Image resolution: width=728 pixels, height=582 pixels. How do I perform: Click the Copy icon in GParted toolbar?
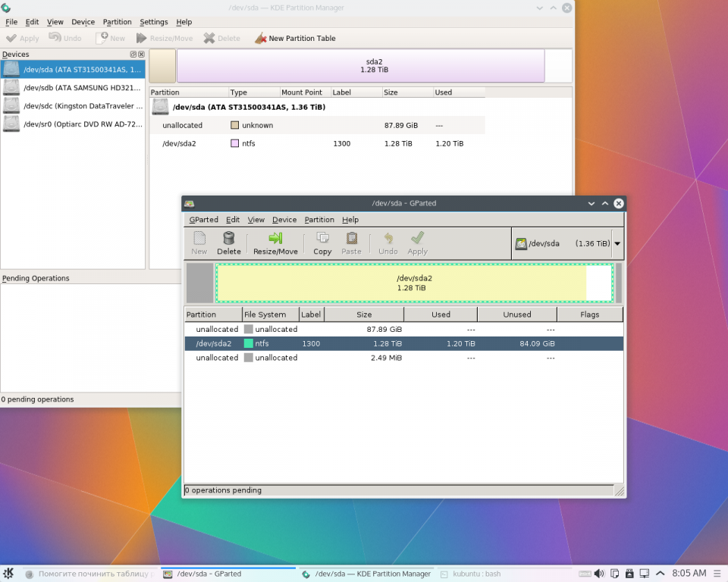pyautogui.click(x=322, y=238)
